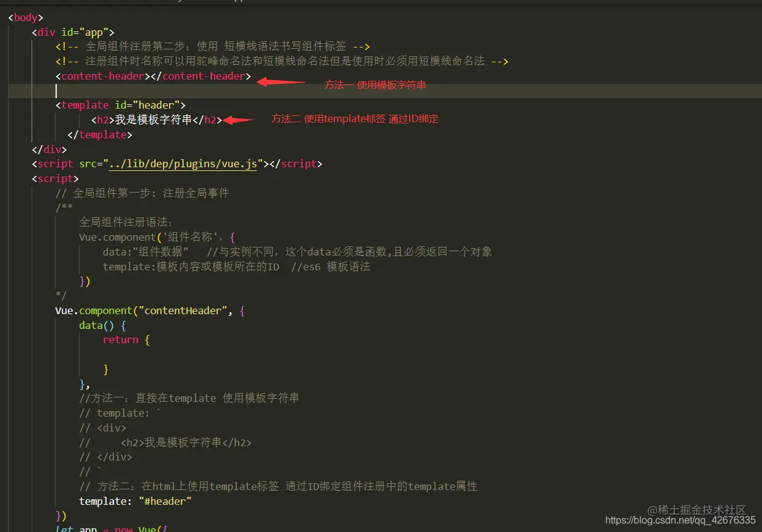The image size is (762, 532).
Task: Click the commented // <h2>我是模板字符串</h2> line
Action: [x=165, y=443]
